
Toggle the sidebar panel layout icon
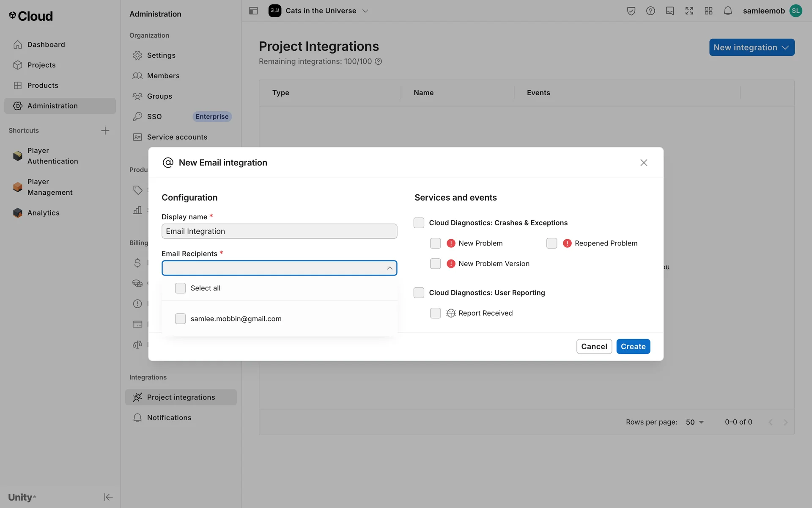tap(253, 11)
